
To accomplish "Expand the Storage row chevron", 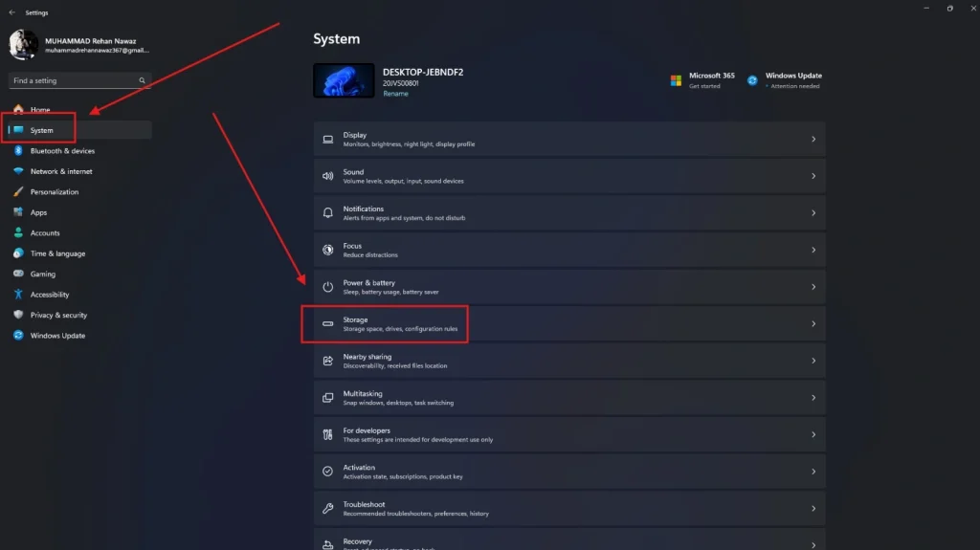I will (x=813, y=323).
